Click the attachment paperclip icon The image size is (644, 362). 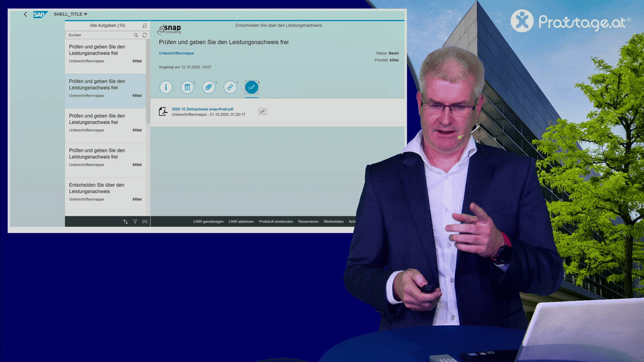coord(208,87)
